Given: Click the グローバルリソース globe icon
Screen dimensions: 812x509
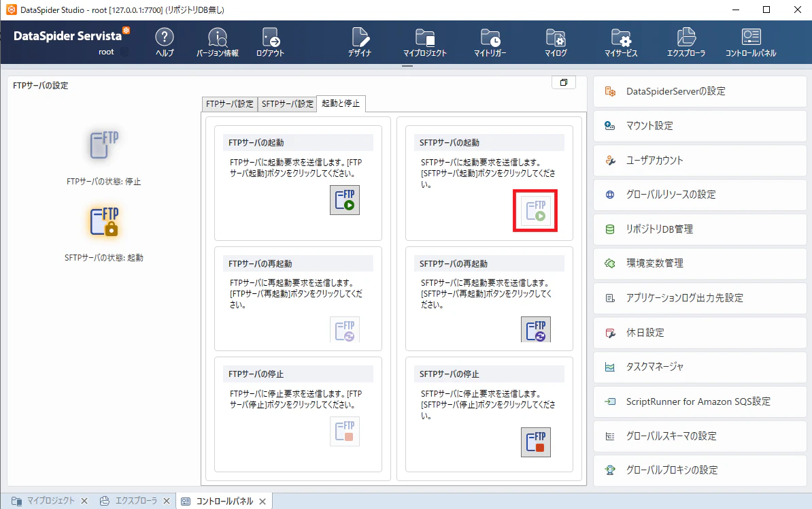Looking at the screenshot, I should point(610,195).
